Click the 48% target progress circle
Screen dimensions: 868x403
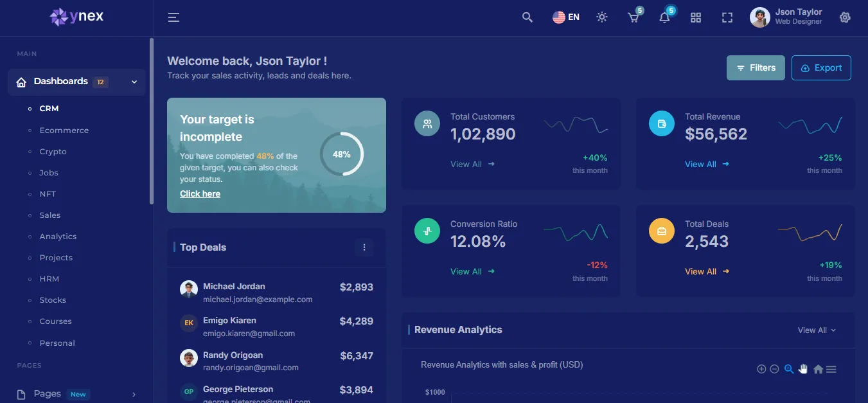(341, 154)
